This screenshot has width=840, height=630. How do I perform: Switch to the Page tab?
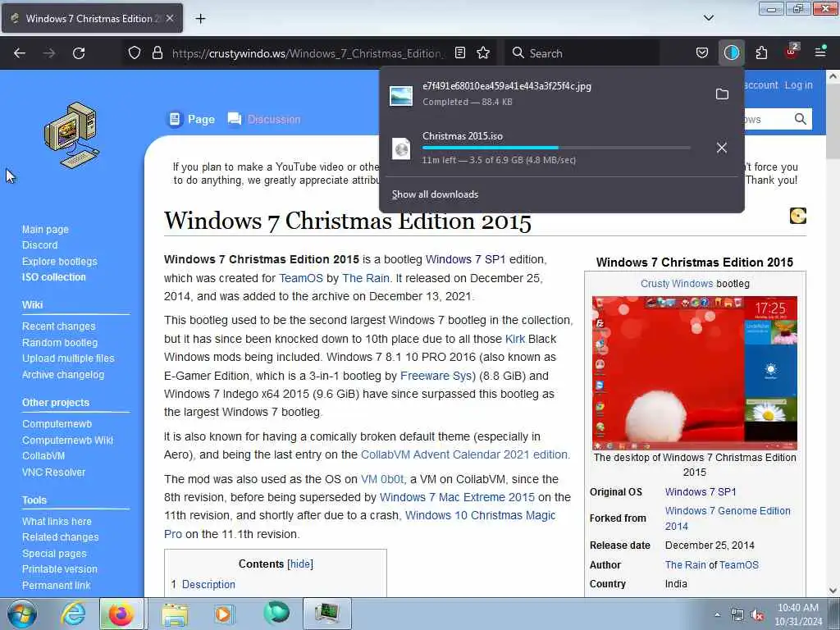point(191,119)
